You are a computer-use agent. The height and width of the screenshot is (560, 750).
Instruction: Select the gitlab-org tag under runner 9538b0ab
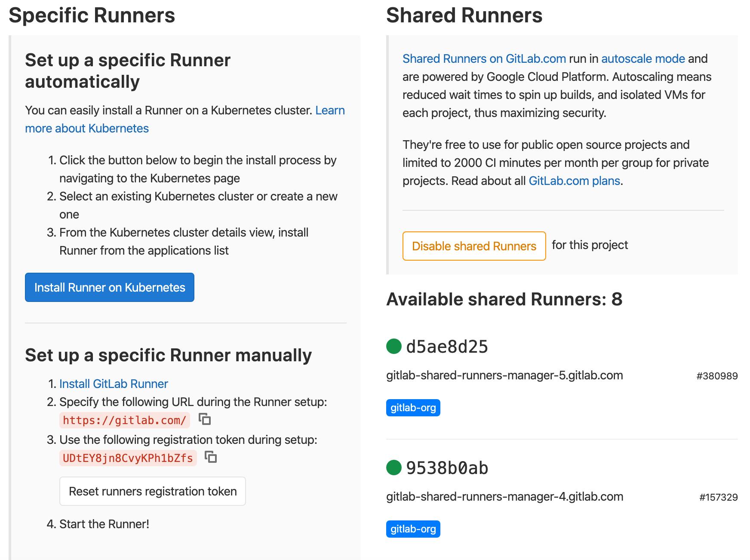(x=413, y=529)
